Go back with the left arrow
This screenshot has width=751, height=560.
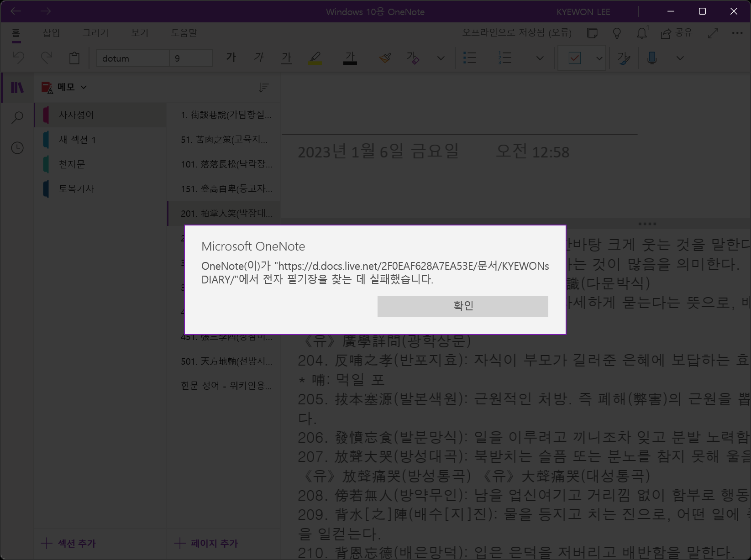[x=16, y=11]
